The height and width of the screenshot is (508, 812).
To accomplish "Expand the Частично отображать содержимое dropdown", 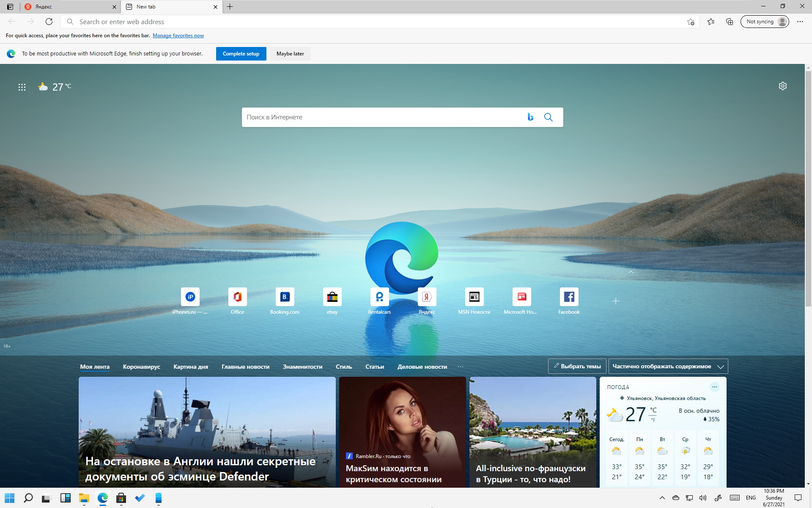I will (668, 366).
